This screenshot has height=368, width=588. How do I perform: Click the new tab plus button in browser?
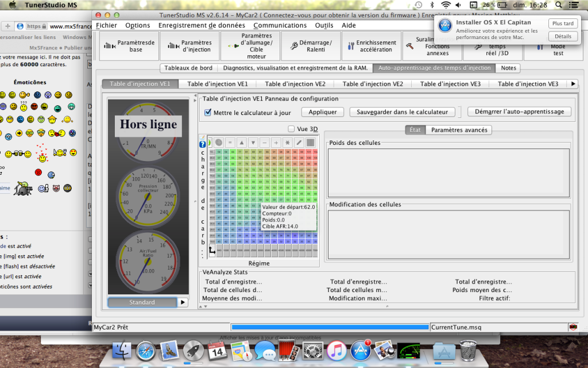[x=7, y=26]
